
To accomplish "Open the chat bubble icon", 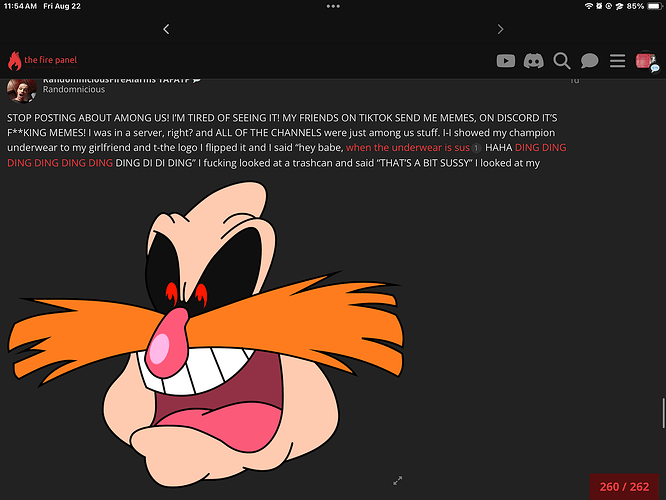I will 590,61.
